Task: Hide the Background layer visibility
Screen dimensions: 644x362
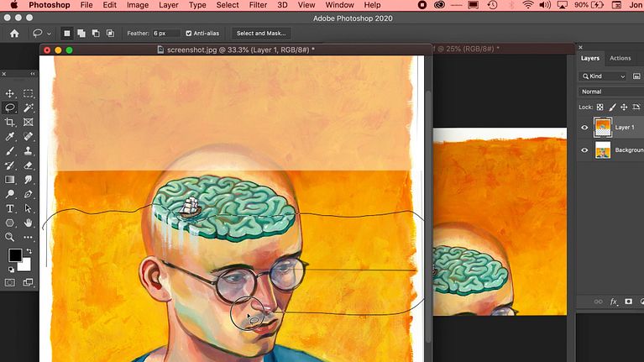Action: pyautogui.click(x=584, y=150)
